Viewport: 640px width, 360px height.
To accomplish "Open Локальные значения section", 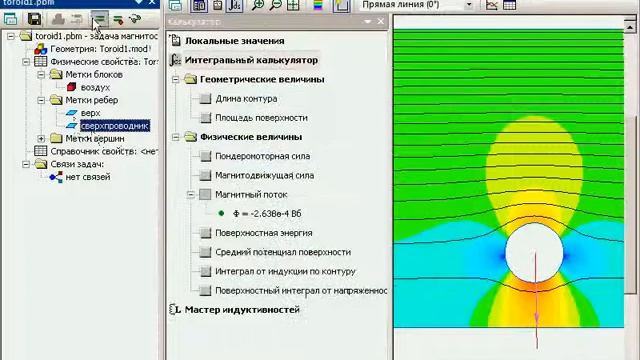I will click(234, 41).
